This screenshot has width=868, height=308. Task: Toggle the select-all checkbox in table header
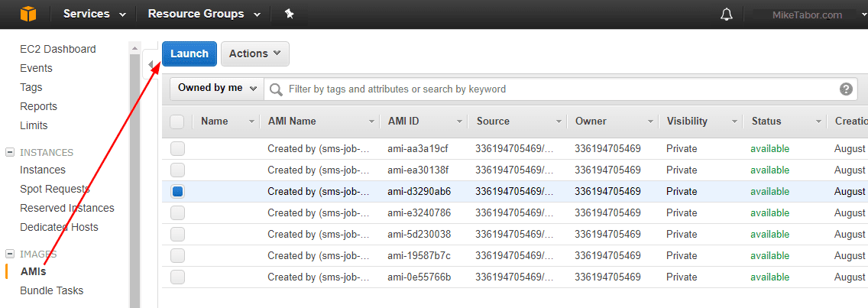pos(177,122)
